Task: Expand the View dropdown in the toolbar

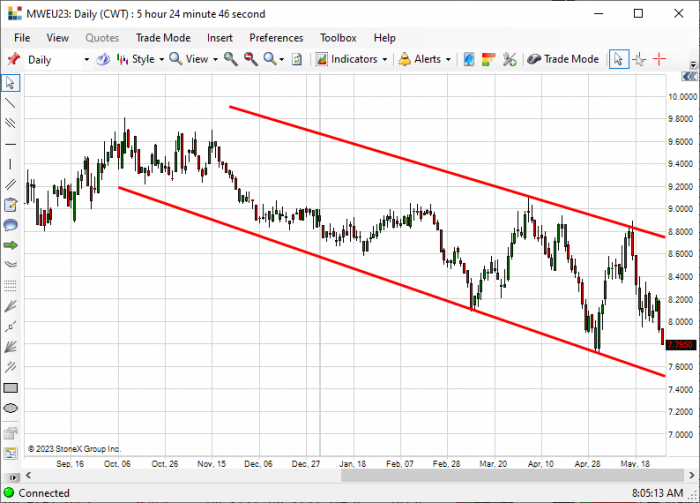Action: (215, 59)
